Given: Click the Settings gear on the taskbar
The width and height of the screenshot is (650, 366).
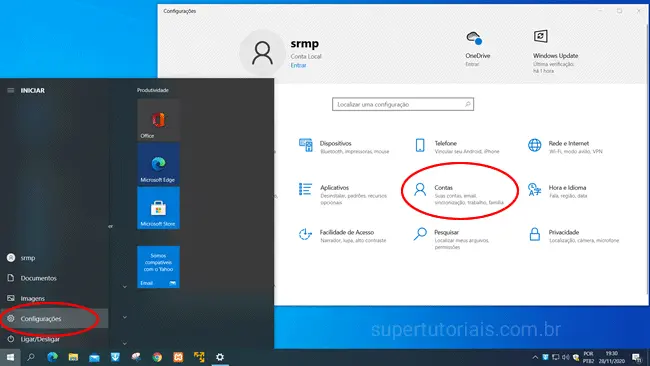Looking at the screenshot, I should [220, 357].
